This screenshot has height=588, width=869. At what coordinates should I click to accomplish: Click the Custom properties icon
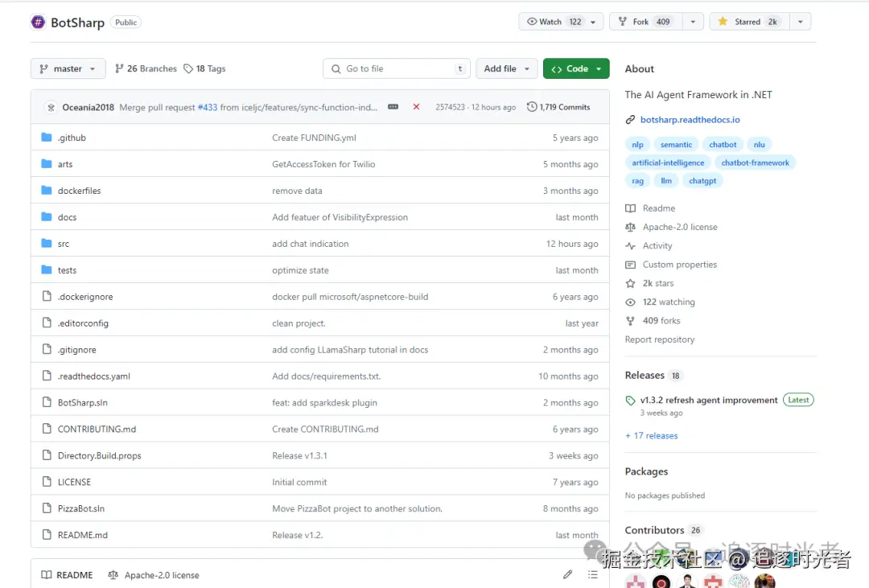(630, 265)
